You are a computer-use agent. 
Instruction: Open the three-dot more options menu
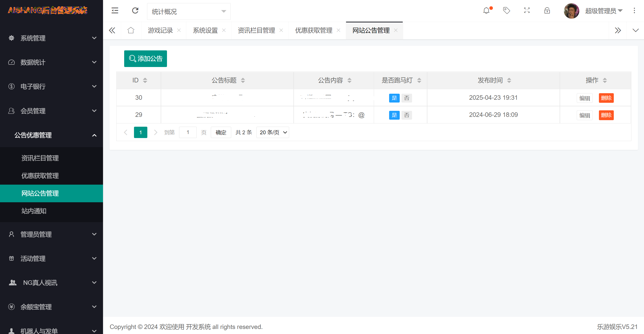[x=634, y=11]
